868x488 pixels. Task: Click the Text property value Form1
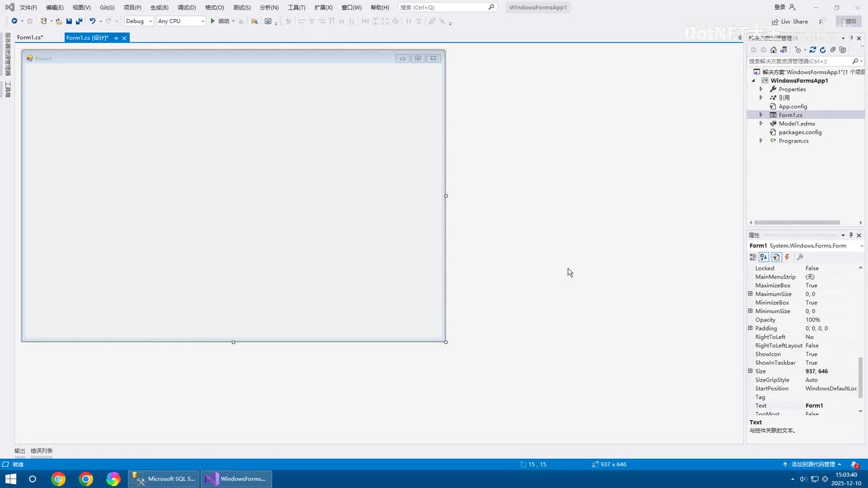coord(814,406)
